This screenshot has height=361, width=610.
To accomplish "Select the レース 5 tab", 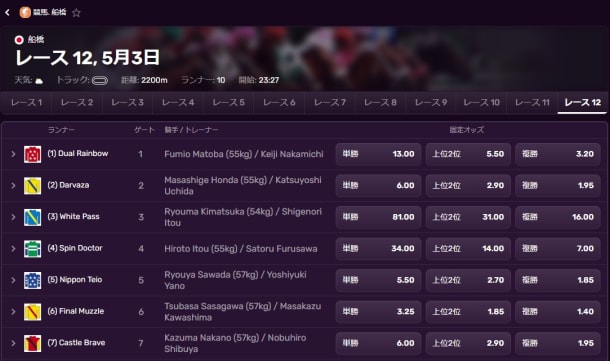I will (x=229, y=103).
